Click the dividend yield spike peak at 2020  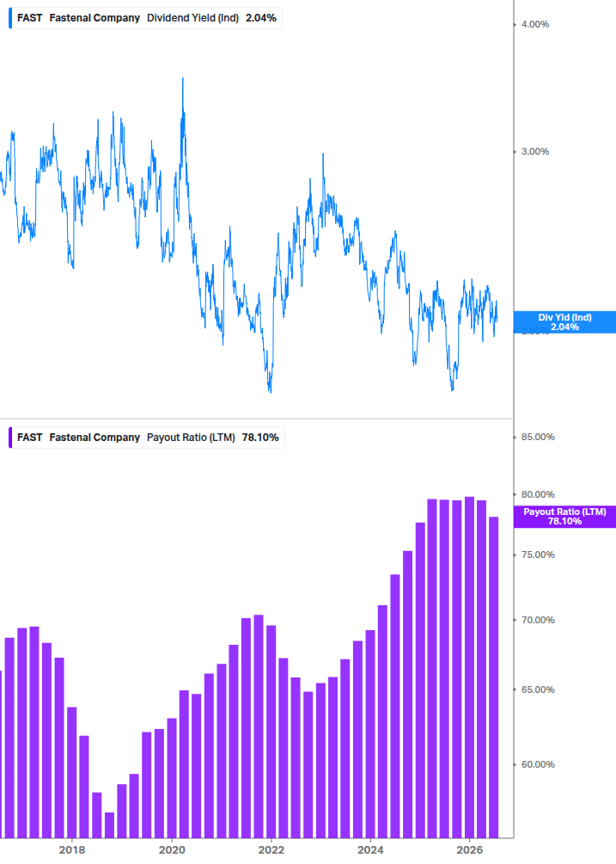pyautogui.click(x=183, y=80)
